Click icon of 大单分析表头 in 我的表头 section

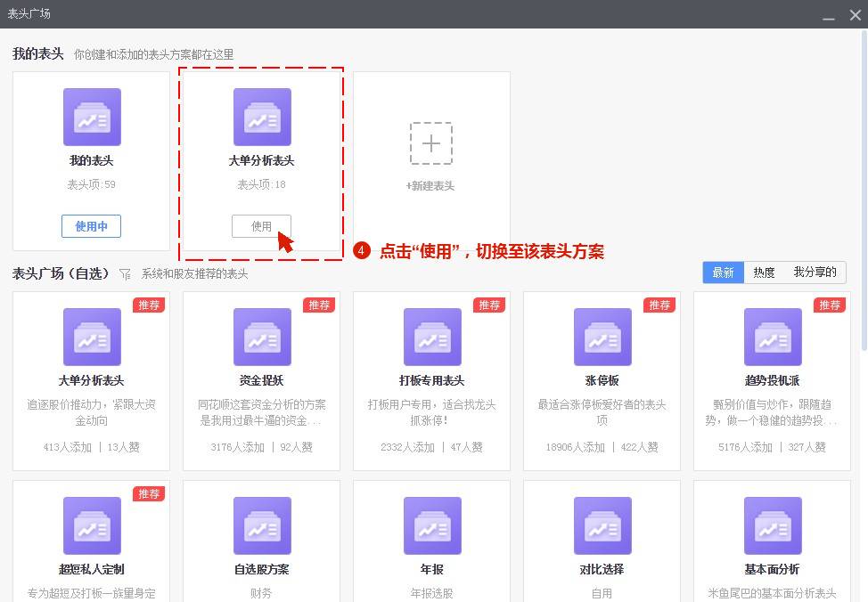pyautogui.click(x=262, y=117)
